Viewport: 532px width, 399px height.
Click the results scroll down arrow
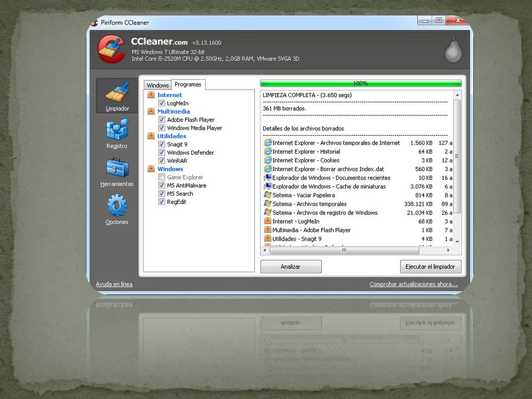click(457, 242)
